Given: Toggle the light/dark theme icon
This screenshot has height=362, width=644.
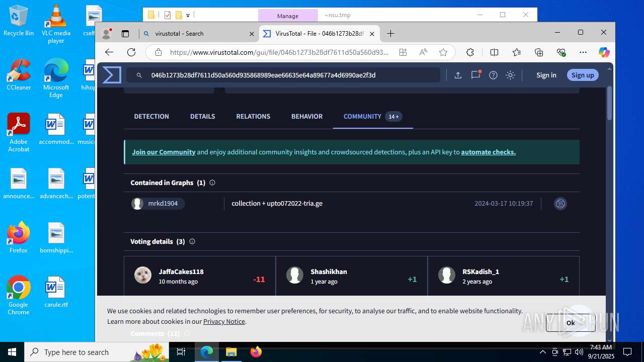Looking at the screenshot, I should click(x=511, y=75).
